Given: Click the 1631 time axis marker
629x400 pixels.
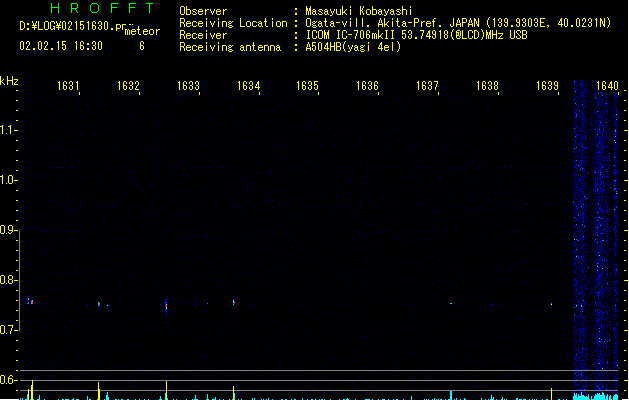Looking at the screenshot, I should (68, 86).
